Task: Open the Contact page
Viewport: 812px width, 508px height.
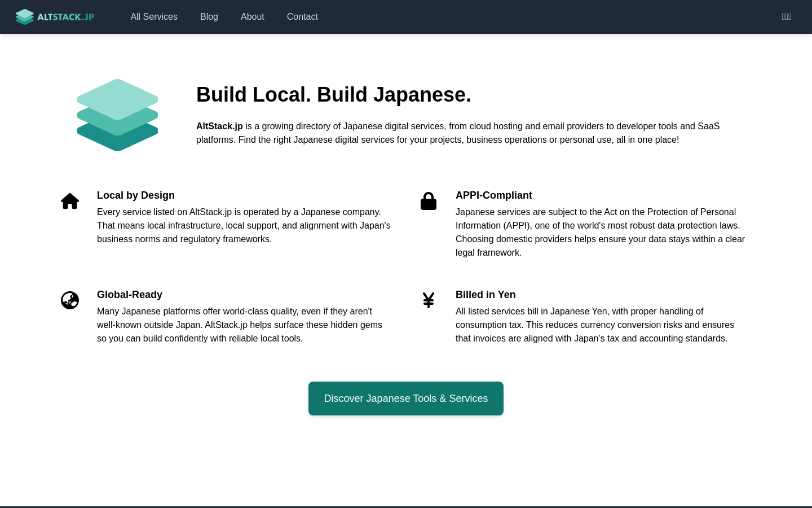Action: pos(302,17)
